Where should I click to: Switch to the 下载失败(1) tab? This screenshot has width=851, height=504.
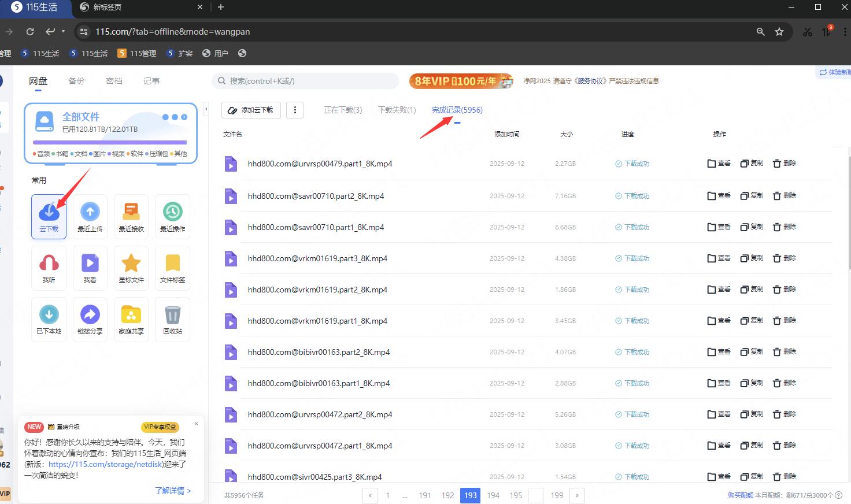[397, 110]
